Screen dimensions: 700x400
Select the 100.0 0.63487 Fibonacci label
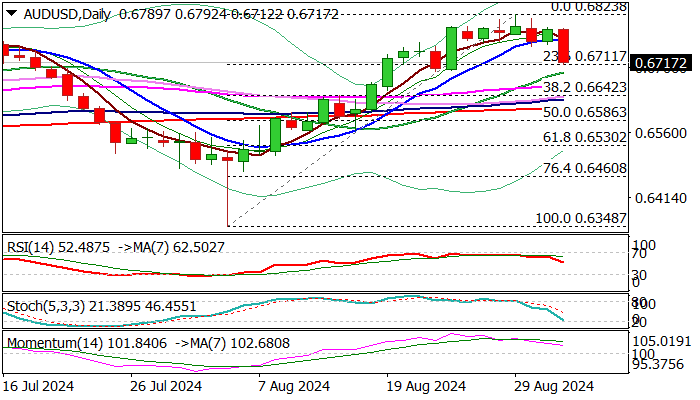point(581,218)
